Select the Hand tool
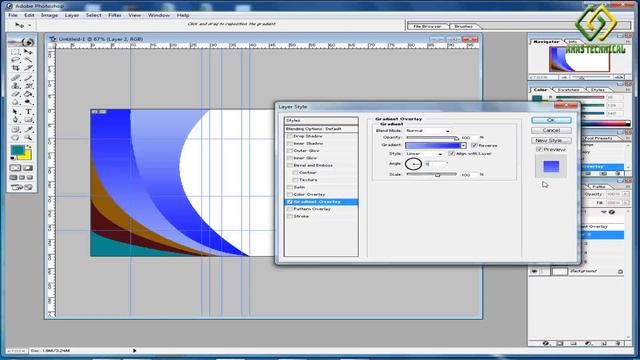Viewport: 640px width, 360px height. (16, 138)
